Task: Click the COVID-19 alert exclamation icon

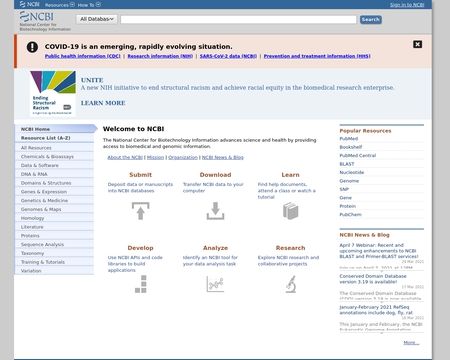Action: click(32, 47)
